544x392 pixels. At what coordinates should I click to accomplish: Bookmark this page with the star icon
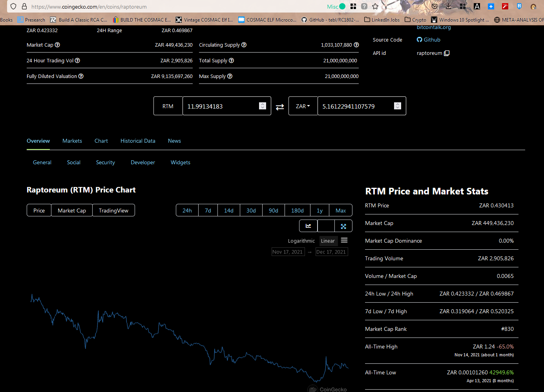(x=375, y=6)
